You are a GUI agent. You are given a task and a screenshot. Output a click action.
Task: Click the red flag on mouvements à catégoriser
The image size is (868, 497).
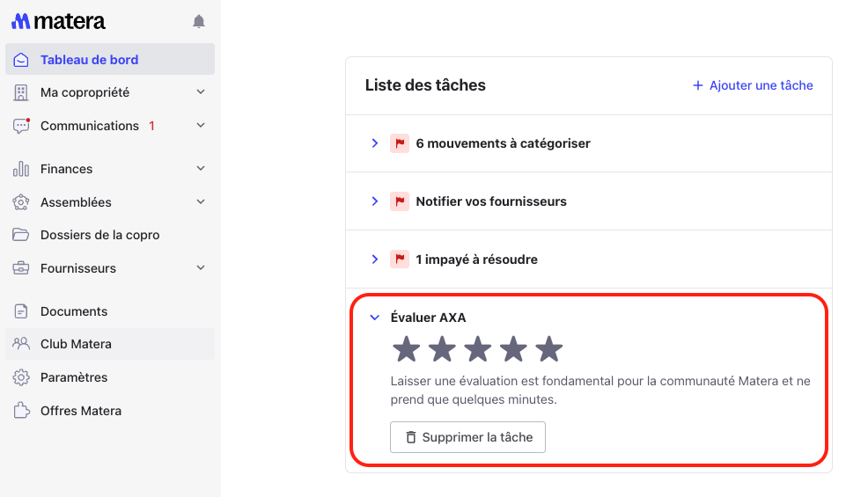tap(400, 143)
